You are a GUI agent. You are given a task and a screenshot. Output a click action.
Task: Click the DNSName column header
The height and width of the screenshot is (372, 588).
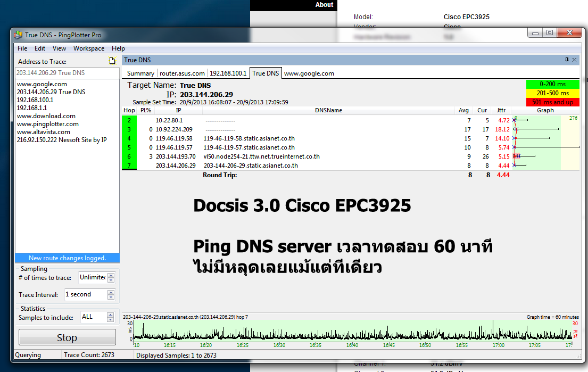click(328, 110)
